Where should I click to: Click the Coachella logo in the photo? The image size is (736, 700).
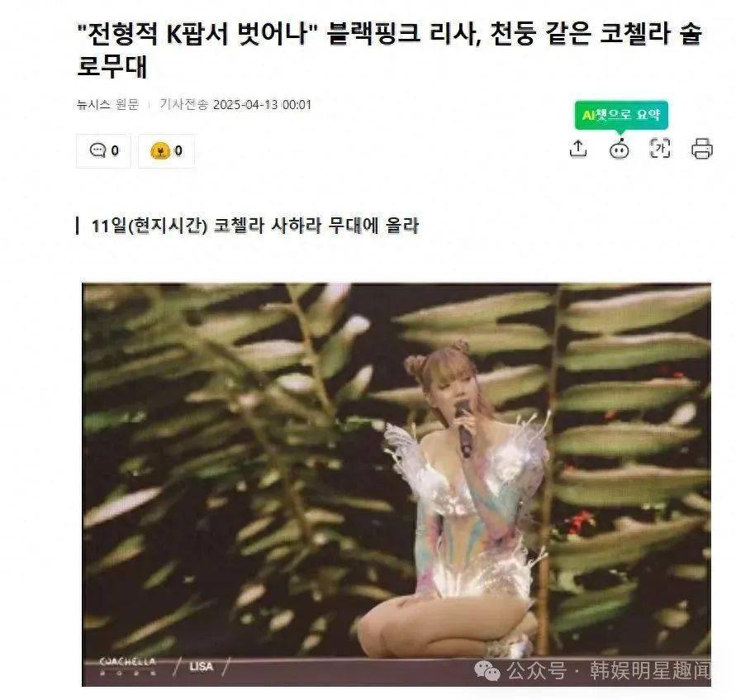[x=128, y=666]
